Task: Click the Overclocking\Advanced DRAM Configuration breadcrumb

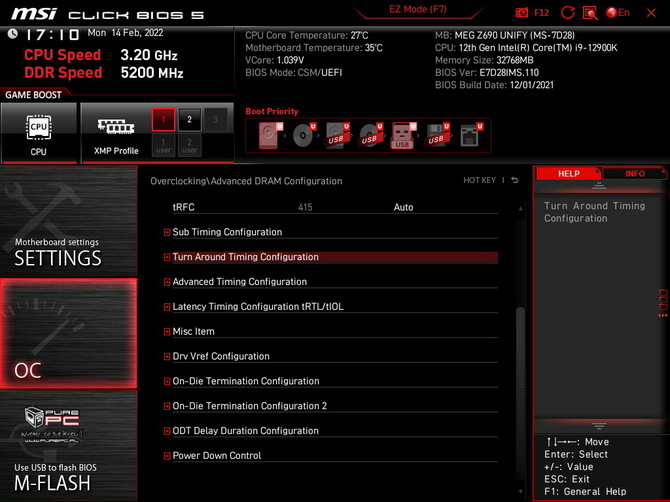Action: coord(246,181)
